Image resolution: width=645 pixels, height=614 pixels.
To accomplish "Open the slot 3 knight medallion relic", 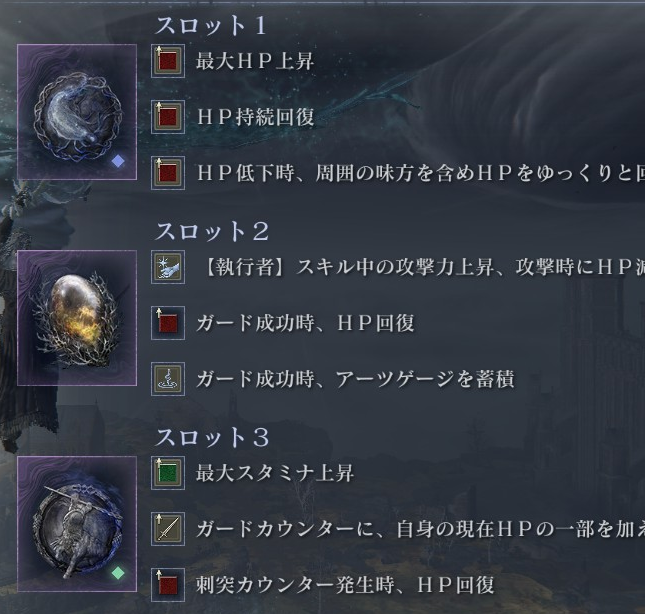I will [77, 524].
